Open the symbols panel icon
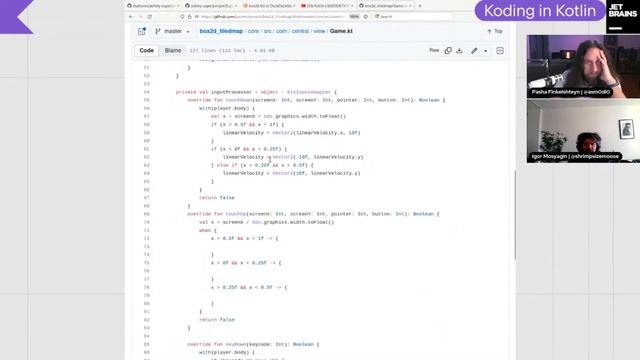 pyautogui.click(x=500, y=51)
